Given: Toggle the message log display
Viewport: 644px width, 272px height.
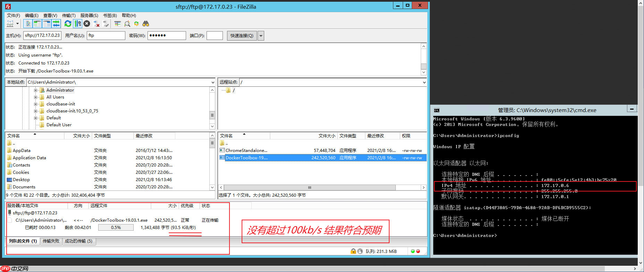Looking at the screenshot, I should [x=28, y=24].
